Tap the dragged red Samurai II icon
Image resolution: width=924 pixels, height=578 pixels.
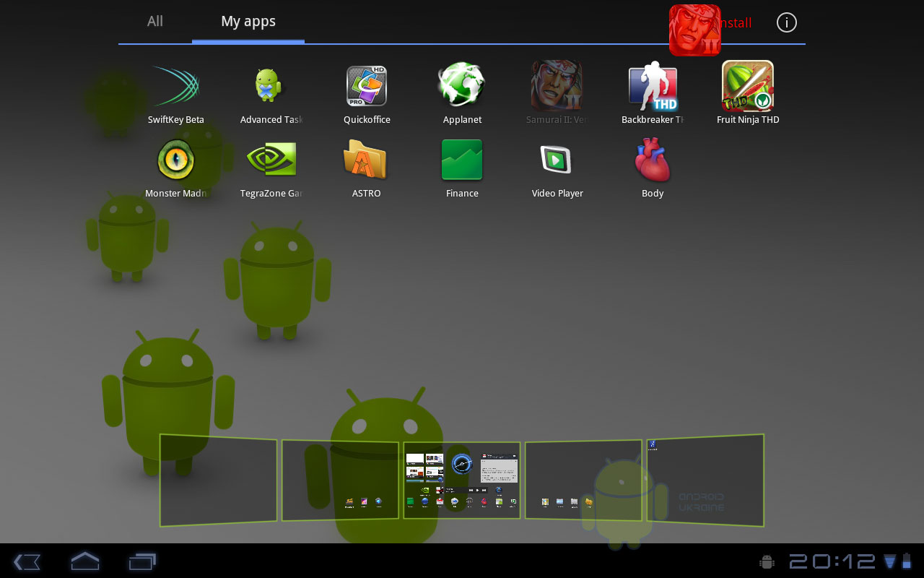[x=695, y=30]
